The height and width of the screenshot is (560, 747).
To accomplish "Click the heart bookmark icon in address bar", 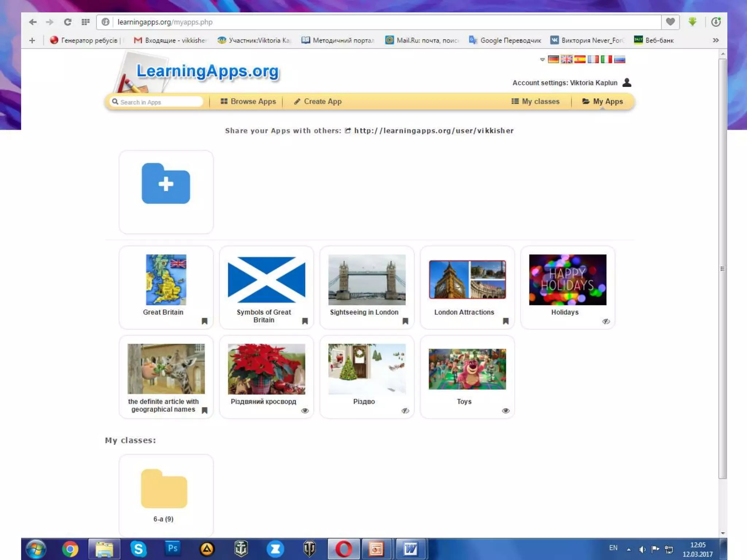I will [670, 22].
